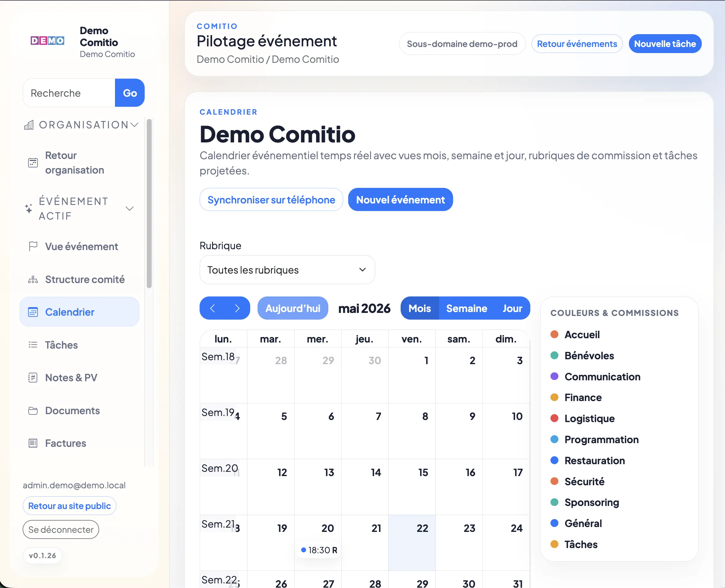
Task: Select day 10 in the calendar
Action: (x=506, y=431)
